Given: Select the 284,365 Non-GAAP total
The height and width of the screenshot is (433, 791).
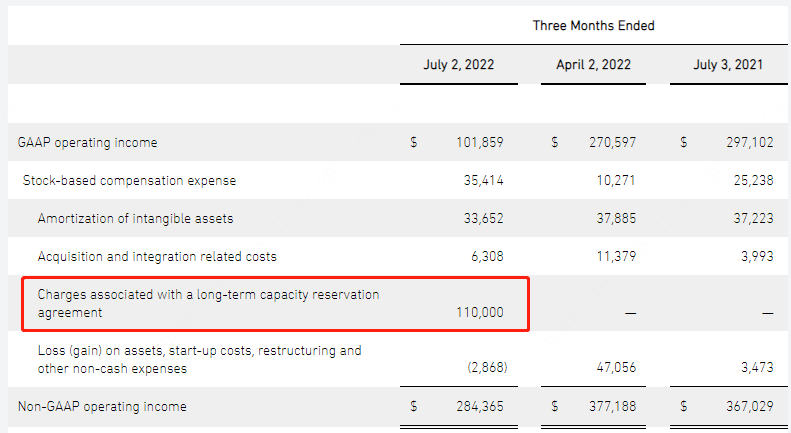Looking at the screenshot, I should [x=480, y=406].
